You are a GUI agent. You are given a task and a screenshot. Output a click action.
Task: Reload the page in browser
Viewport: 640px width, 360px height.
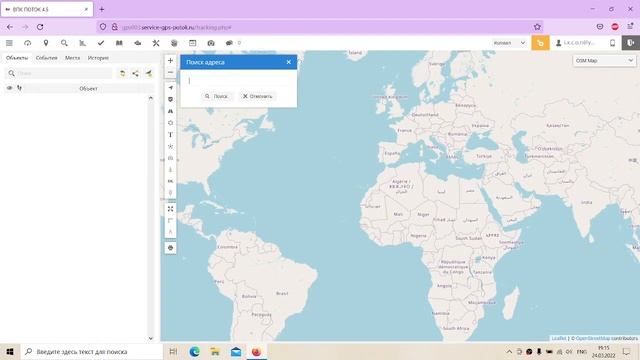tap(40, 27)
